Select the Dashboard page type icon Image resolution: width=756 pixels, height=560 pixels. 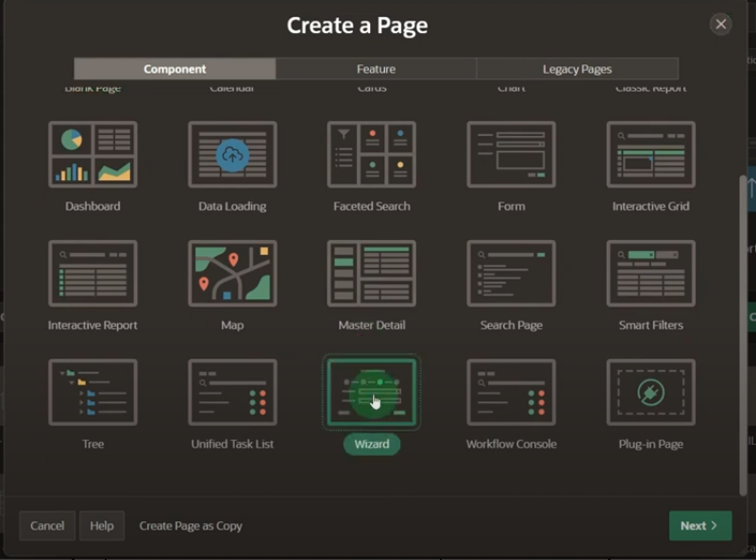[92, 154]
